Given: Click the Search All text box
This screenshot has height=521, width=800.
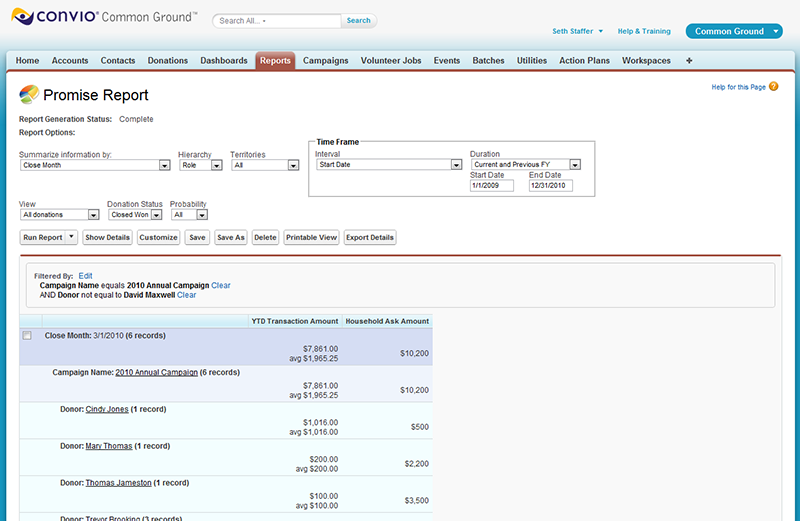Looking at the screenshot, I should pyautogui.click(x=278, y=20).
